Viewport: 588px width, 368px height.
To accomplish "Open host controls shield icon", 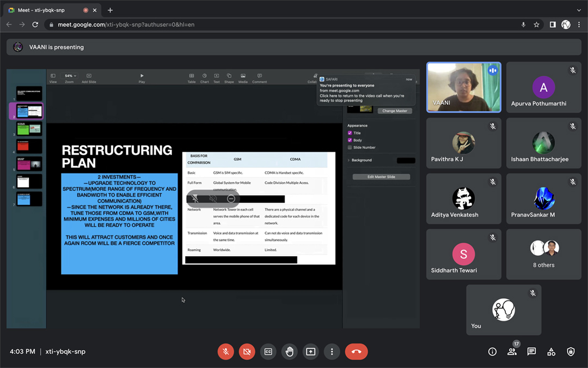I will tap(571, 352).
